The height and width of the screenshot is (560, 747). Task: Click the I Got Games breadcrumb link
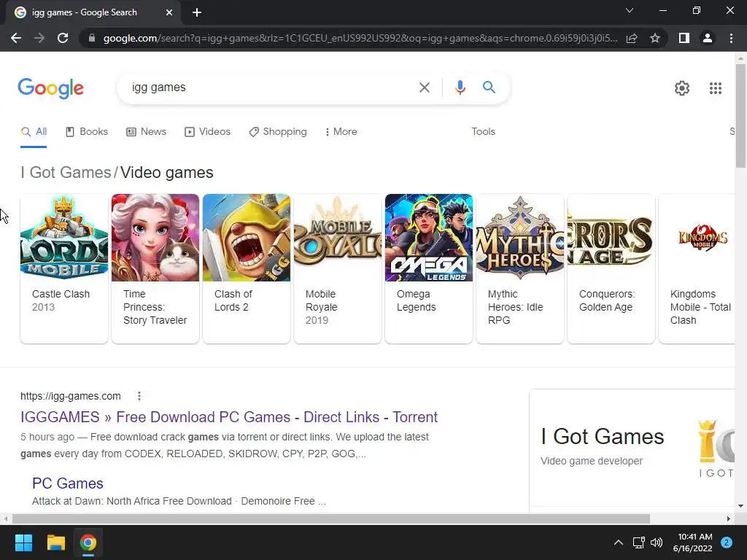(x=66, y=172)
